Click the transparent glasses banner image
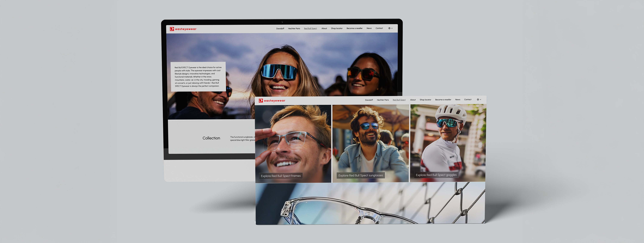 pos(370,204)
